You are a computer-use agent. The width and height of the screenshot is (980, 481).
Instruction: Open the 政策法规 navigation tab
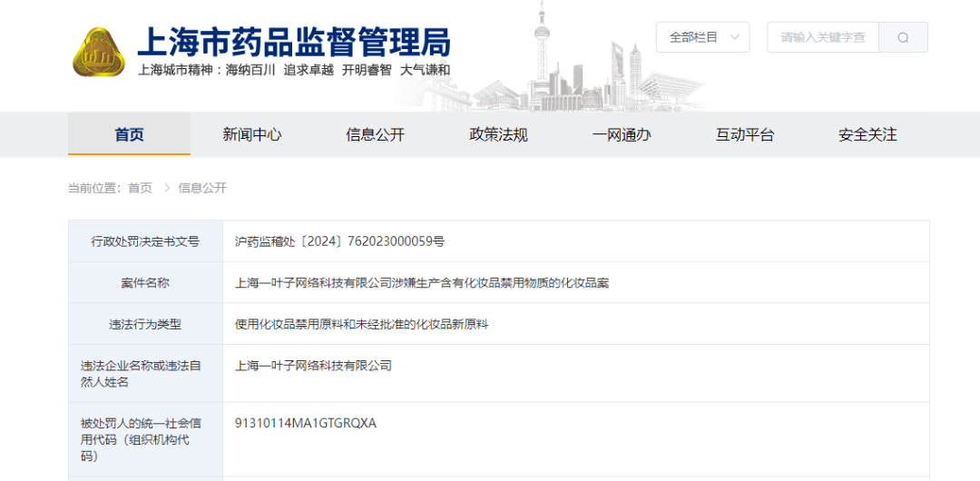pyautogui.click(x=498, y=134)
